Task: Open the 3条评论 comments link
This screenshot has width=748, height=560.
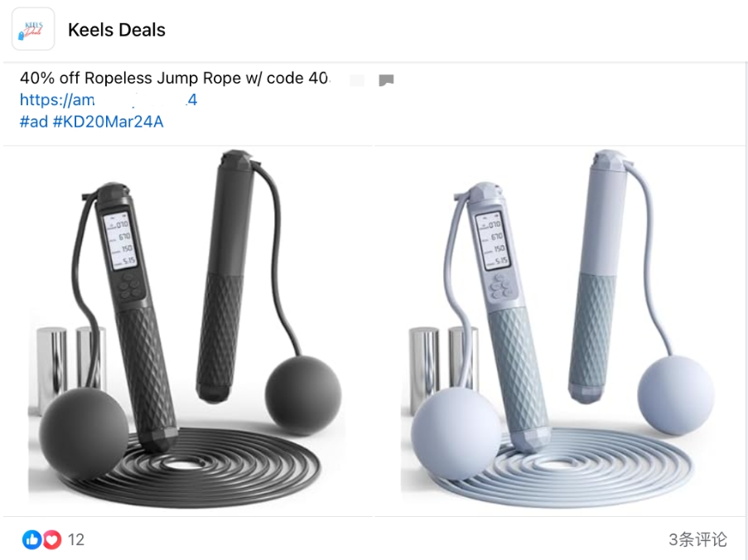Action: pyautogui.click(x=697, y=539)
